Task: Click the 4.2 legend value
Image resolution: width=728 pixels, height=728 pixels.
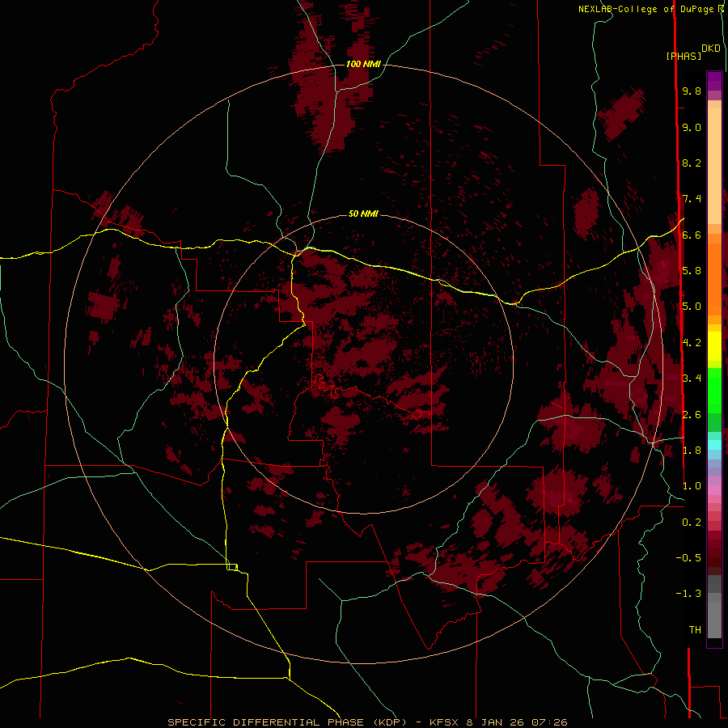Action: 692,342
